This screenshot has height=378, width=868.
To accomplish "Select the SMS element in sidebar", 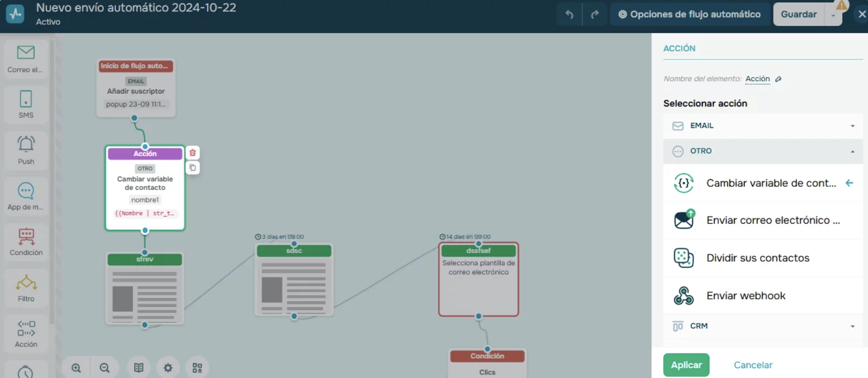I will coord(26,104).
